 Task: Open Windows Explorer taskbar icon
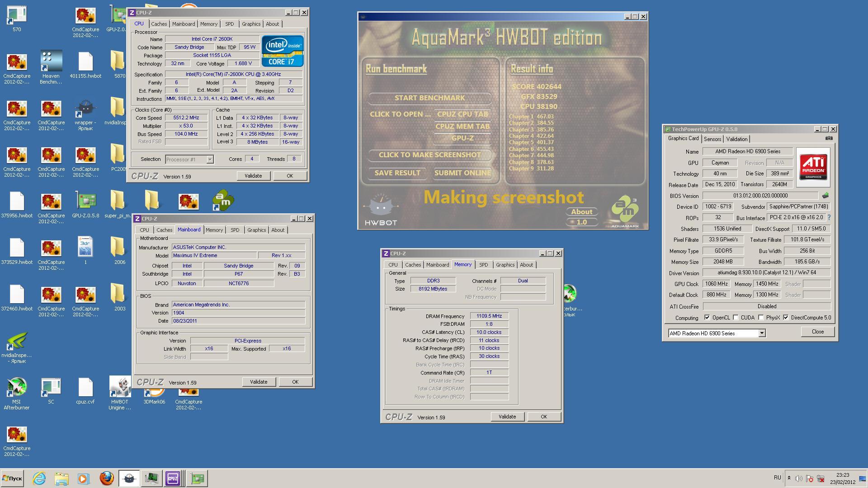[x=61, y=478]
